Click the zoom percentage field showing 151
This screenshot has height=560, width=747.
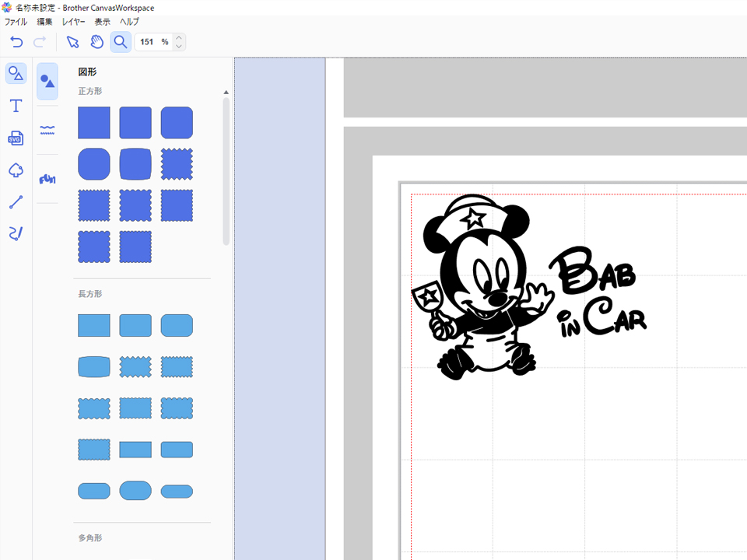154,42
